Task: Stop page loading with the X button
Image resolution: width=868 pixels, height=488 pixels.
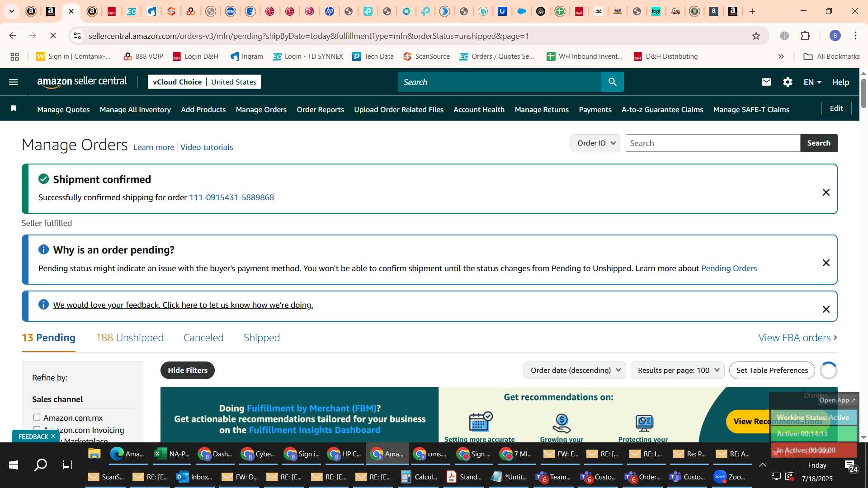Action: point(53,36)
